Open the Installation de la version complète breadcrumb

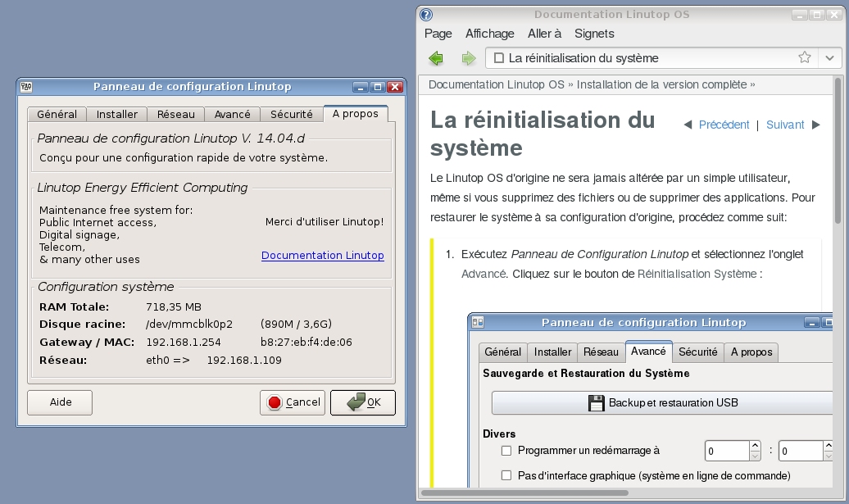point(661,84)
